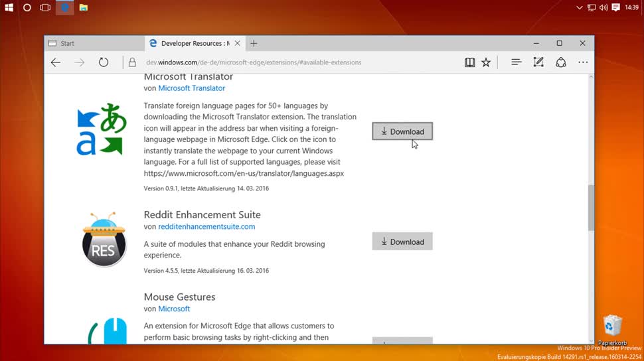Screen dimensions: 644x361
Task: Click the Mouse Gestures heading
Action: coord(179,297)
